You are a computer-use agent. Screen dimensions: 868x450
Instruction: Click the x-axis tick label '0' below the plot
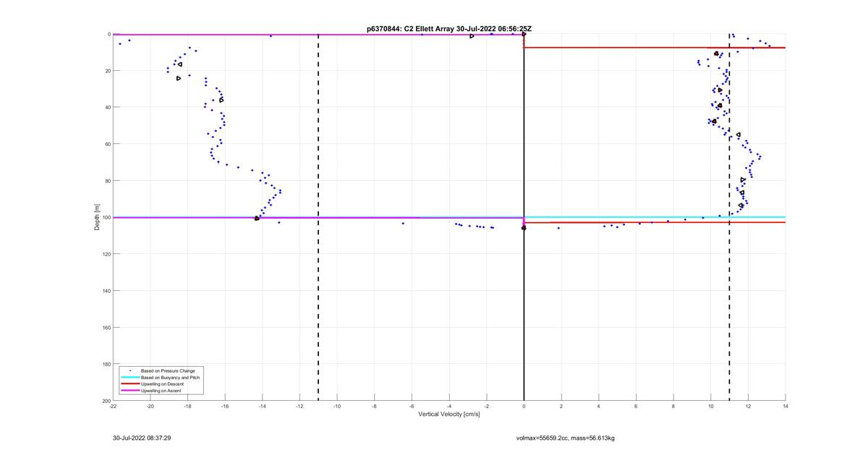click(524, 406)
